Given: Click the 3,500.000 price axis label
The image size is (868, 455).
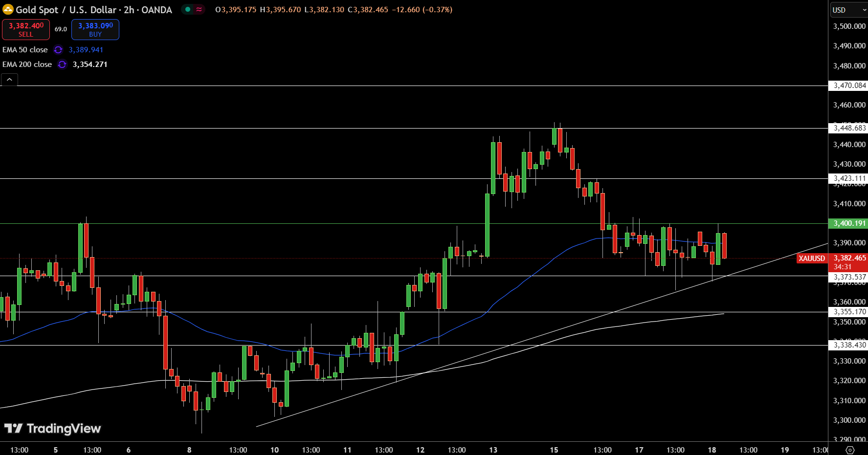Looking at the screenshot, I should pyautogui.click(x=849, y=26).
